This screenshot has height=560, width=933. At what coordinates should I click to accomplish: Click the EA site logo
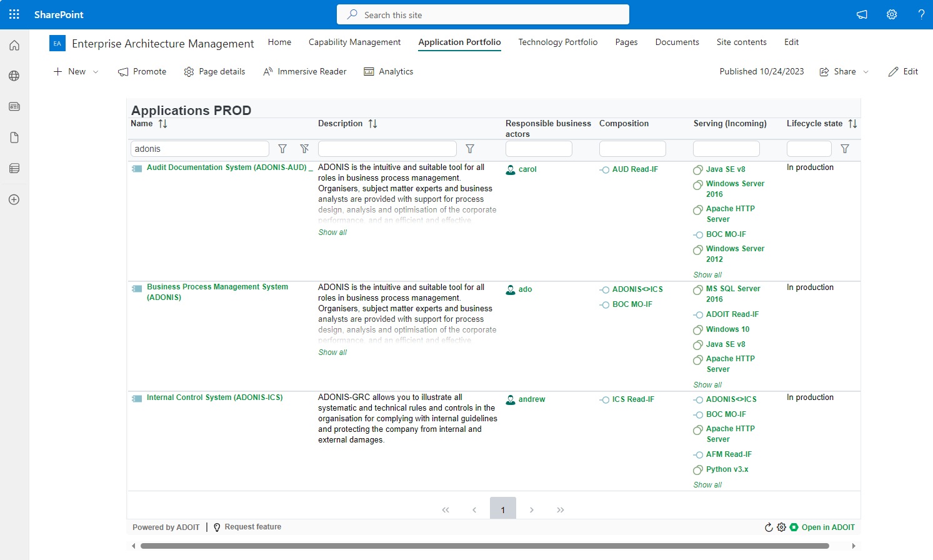pyautogui.click(x=57, y=43)
